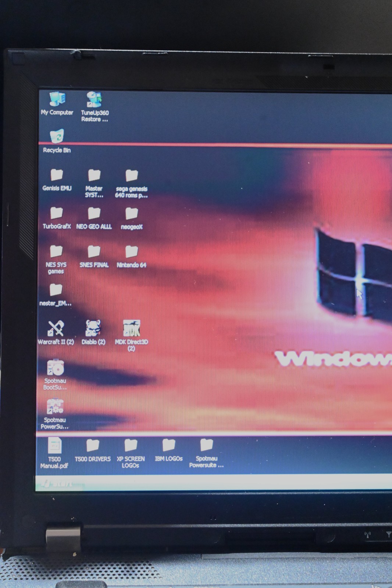The height and width of the screenshot is (588, 392).
Task: Select the Genisis EMU folder
Action: click(x=57, y=180)
